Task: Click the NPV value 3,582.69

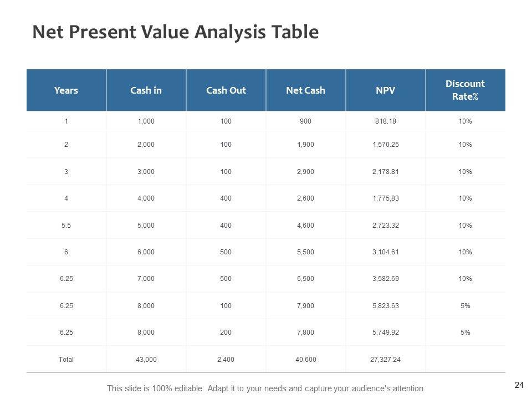Action: 385,278
